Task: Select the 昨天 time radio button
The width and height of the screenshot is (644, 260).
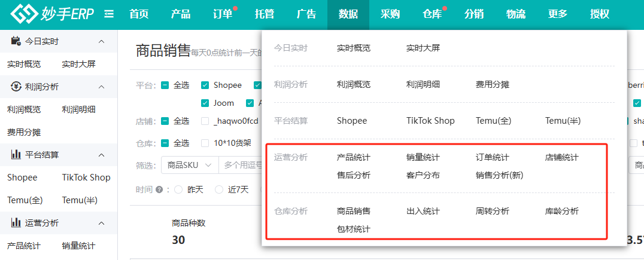Action: [x=178, y=189]
